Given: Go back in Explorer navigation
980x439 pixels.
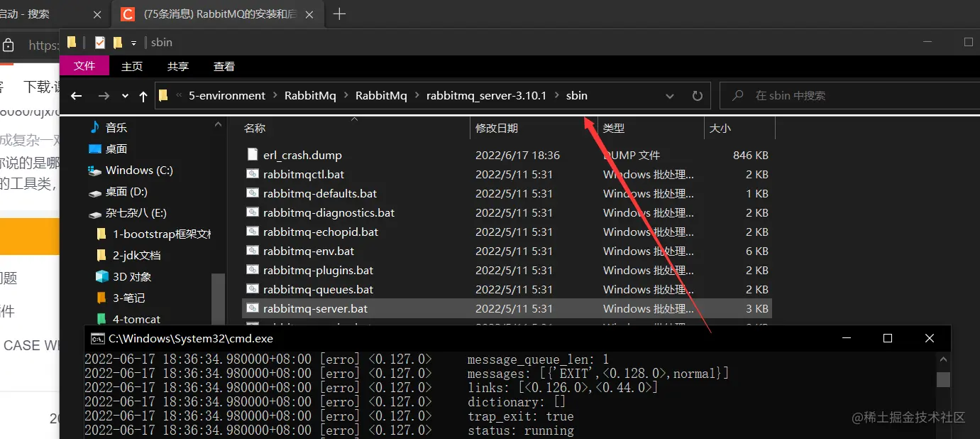Looking at the screenshot, I should pyautogui.click(x=77, y=96).
